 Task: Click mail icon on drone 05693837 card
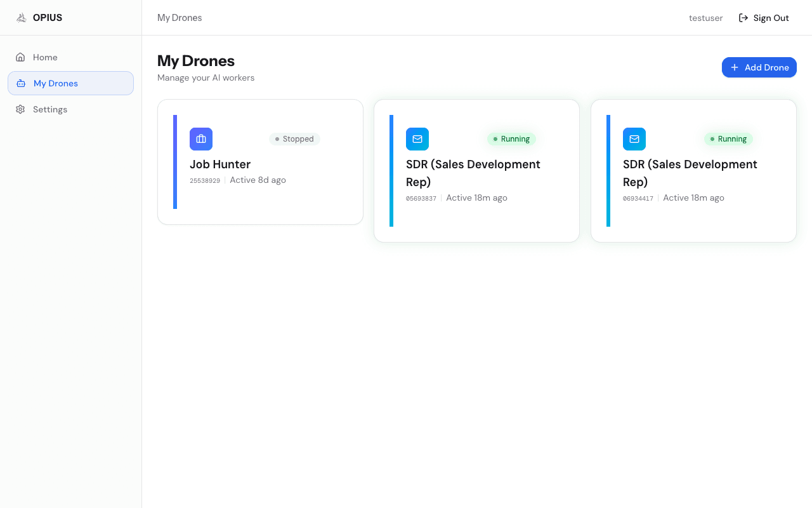(417, 139)
